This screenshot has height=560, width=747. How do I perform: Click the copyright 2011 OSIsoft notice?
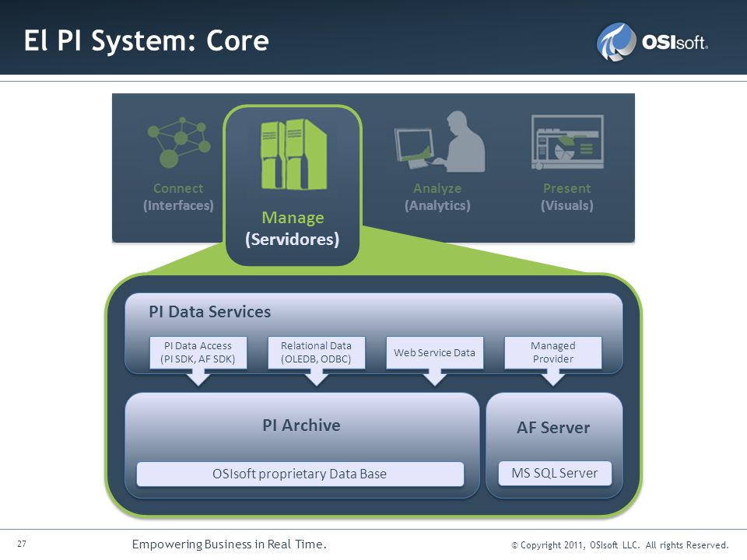[620, 544]
